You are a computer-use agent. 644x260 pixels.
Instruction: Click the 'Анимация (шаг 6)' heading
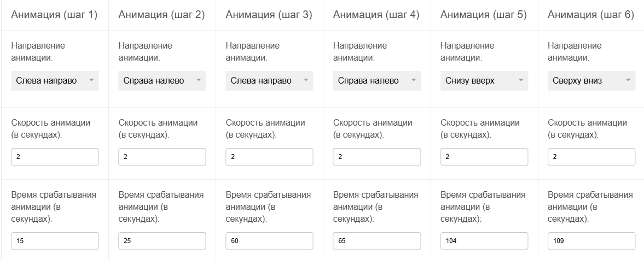pos(590,15)
